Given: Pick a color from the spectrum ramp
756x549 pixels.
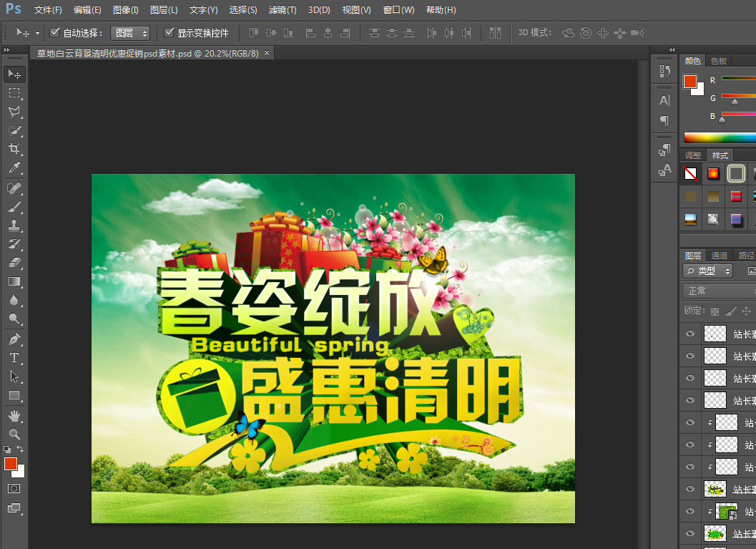Looking at the screenshot, I should pos(720,138).
